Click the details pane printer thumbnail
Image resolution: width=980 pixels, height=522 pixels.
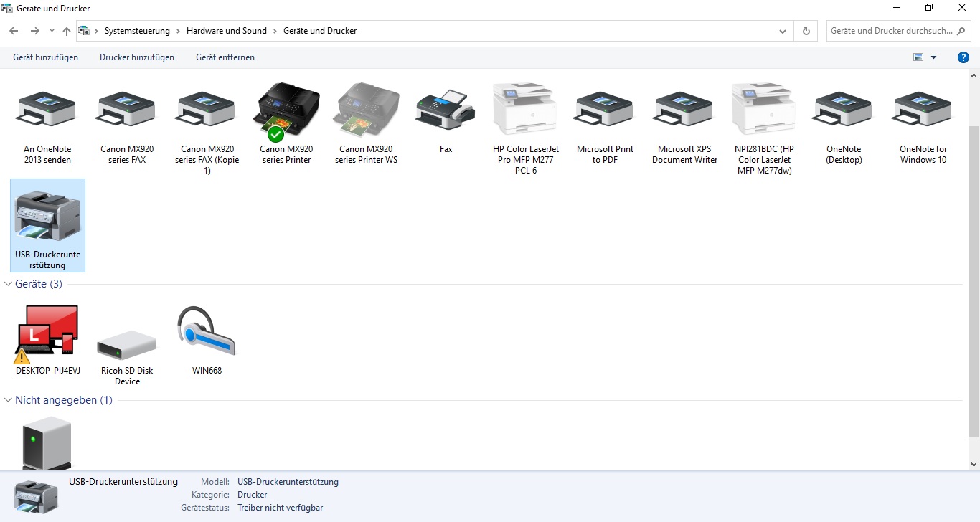tap(36, 496)
